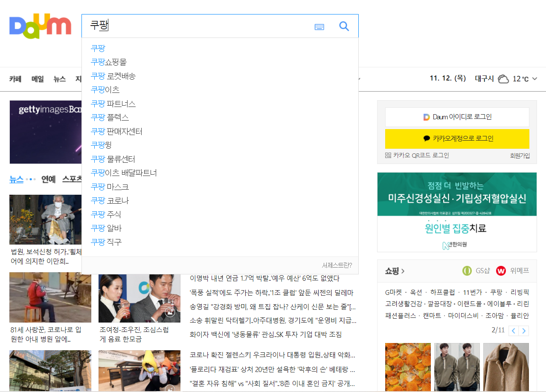546x392 pixels.
Task: Open the 카페 nav item
Action: tap(15, 79)
